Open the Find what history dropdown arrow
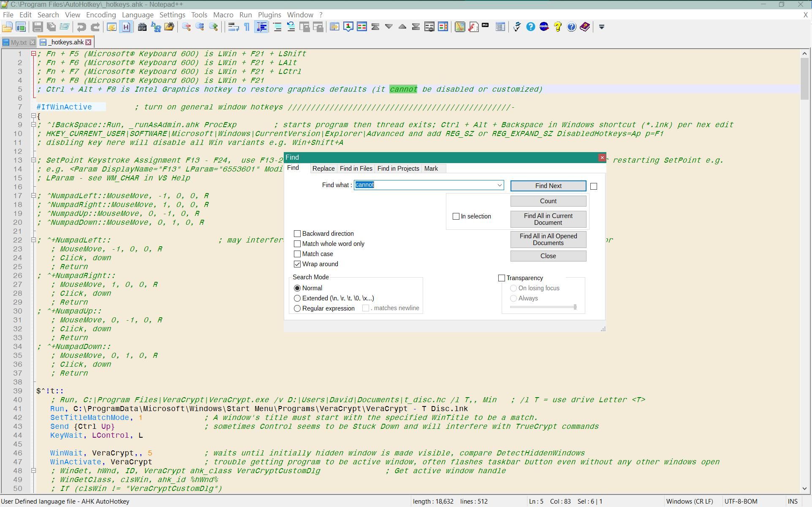The height and width of the screenshot is (507, 812). (500, 185)
